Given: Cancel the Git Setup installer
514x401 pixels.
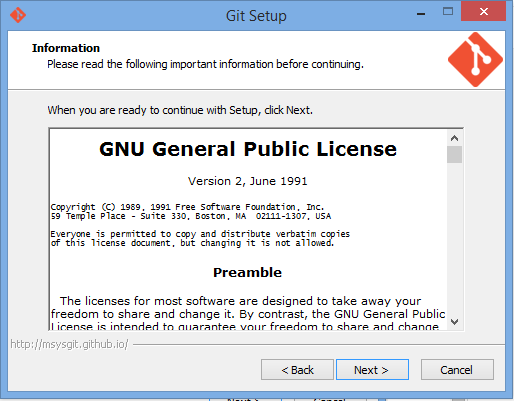Looking at the screenshot, I should pos(457,369).
